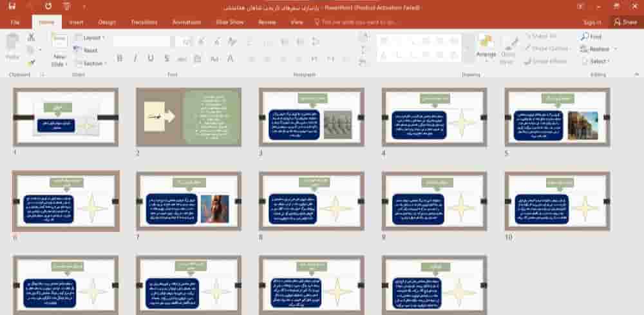644x315 pixels.
Task: Click the Share button
Action: (x=625, y=22)
